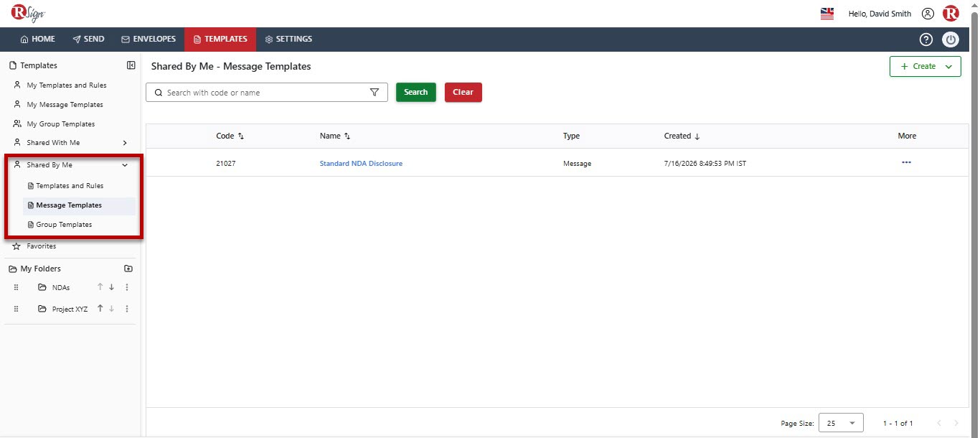The image size is (980, 438).
Task: Click the green Search button
Action: tap(416, 92)
